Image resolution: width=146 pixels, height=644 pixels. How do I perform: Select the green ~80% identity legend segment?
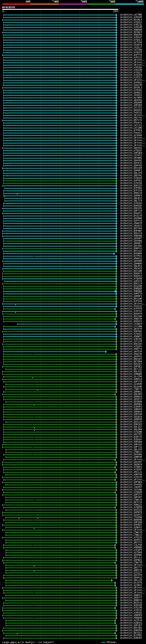(101, 4)
